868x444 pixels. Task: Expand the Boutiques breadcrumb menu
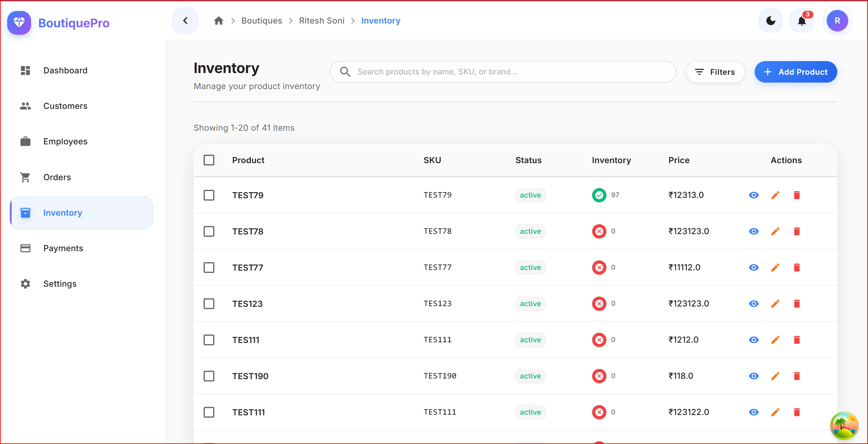262,20
